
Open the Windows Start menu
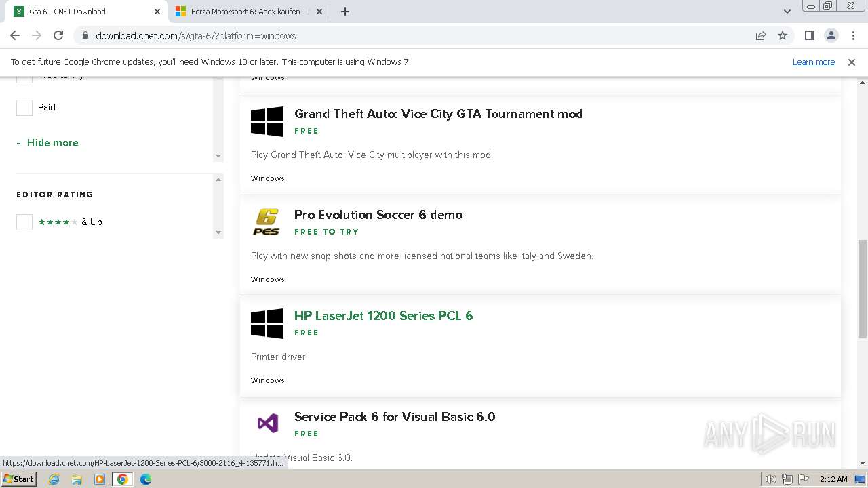pos(19,479)
